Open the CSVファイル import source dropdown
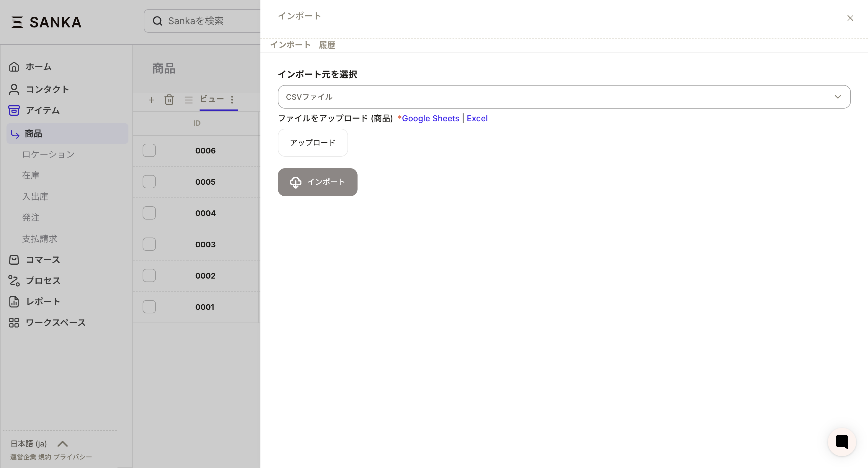 [564, 97]
